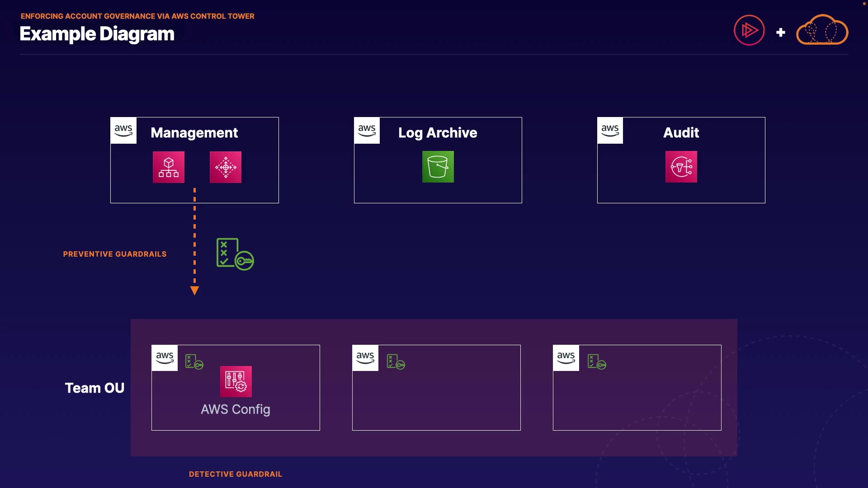Click the Example Diagram heading
The width and height of the screenshot is (868, 488).
[97, 34]
